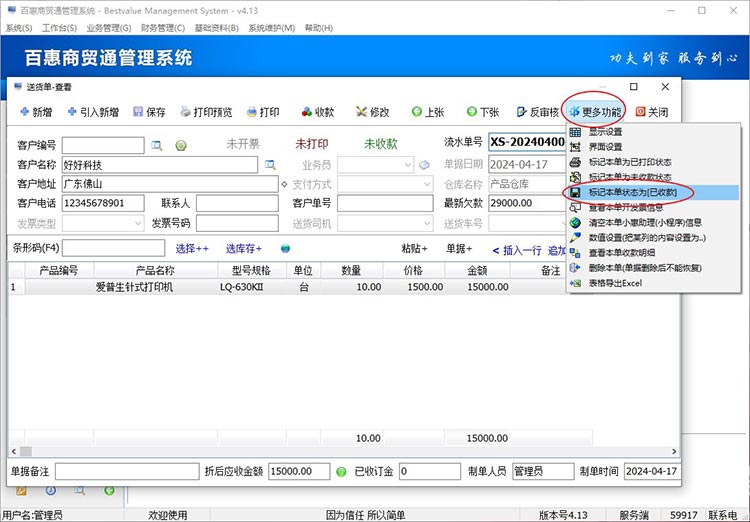Expand the 送货司机 dropdown
The width and height of the screenshot is (750, 522).
pos(427,223)
